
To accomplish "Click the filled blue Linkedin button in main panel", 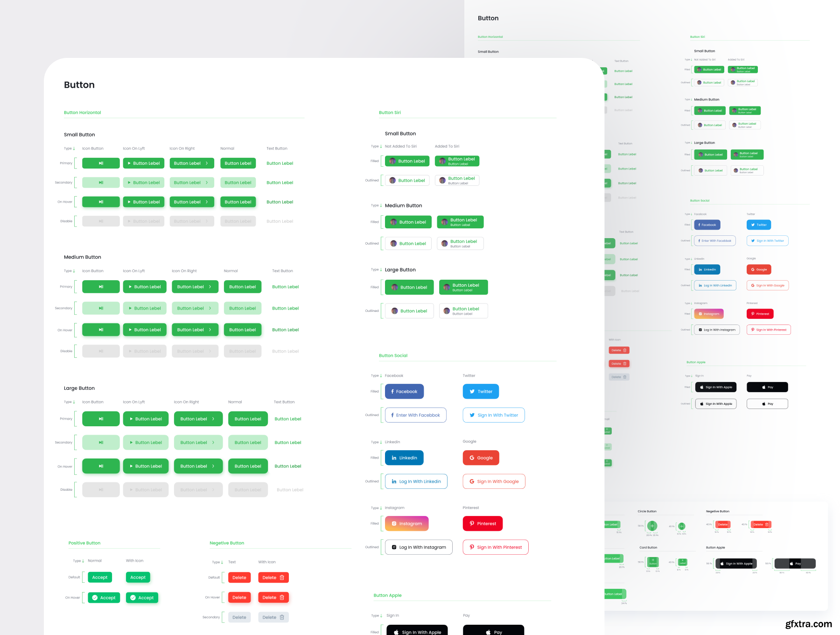I will coord(404,458).
